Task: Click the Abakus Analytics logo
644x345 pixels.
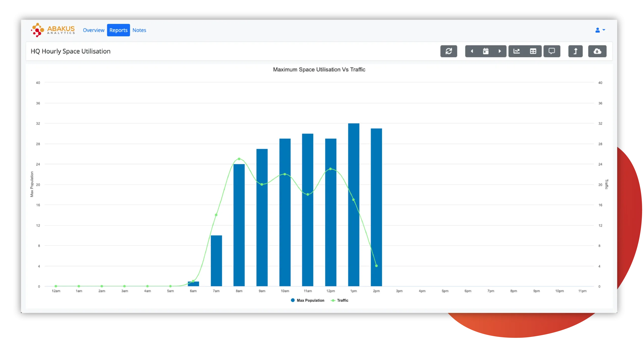Action: 53,30
